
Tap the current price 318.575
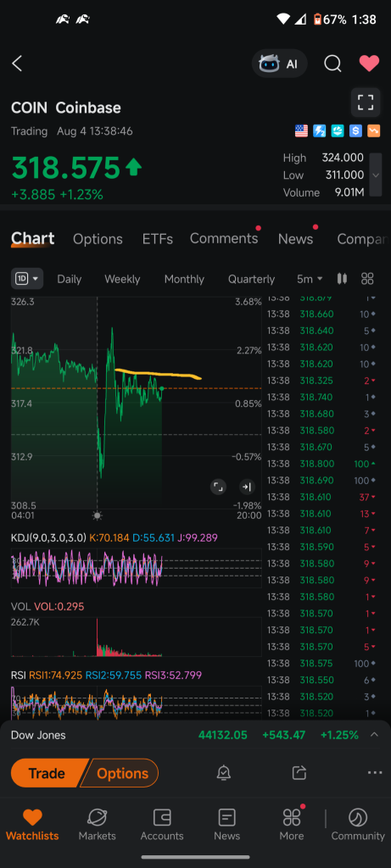pos(66,169)
